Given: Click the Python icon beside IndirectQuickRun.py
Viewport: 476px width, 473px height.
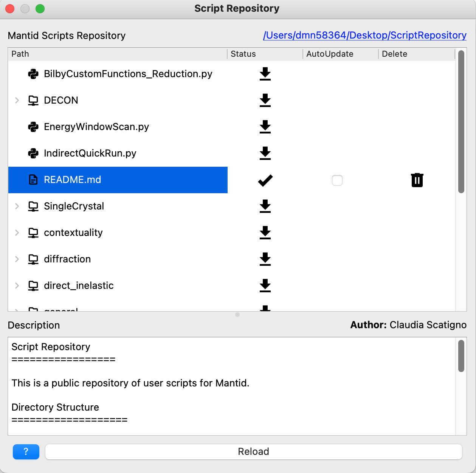Looking at the screenshot, I should point(33,154).
